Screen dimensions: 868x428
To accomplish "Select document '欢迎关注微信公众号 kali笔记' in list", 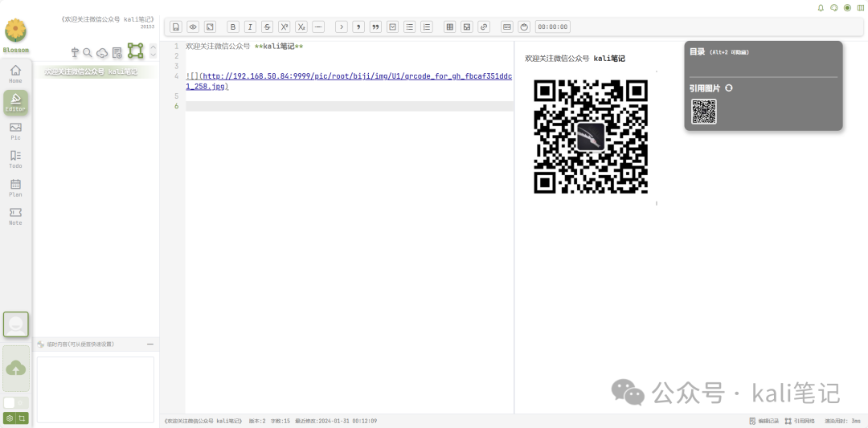I will (x=96, y=72).
